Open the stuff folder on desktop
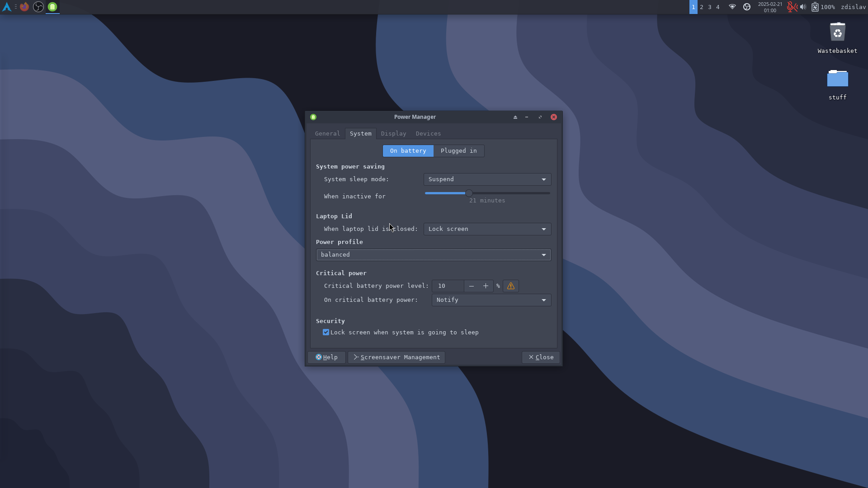Screen dimensions: 868x488 click(x=837, y=79)
